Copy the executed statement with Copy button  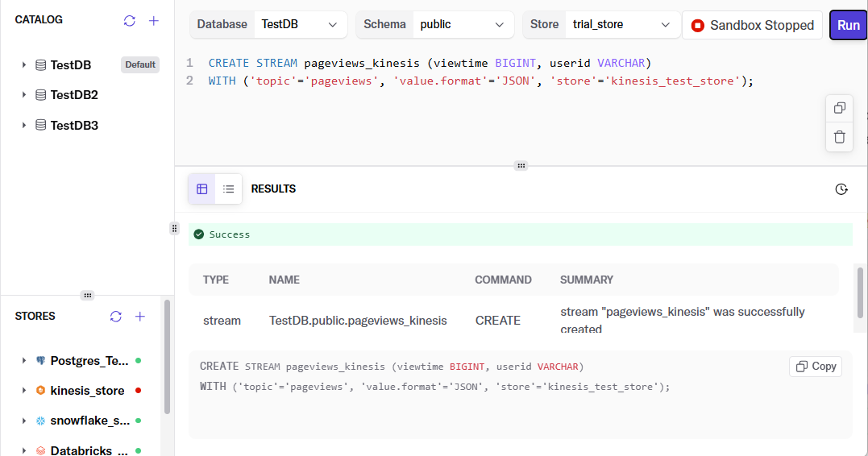pyautogui.click(x=816, y=367)
